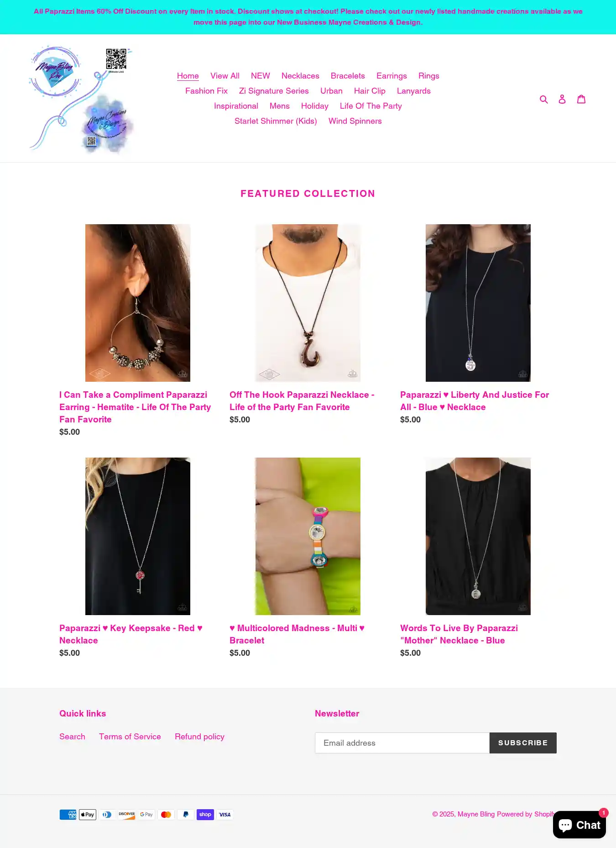
Task: Select the Zi Signature Series menu
Action: coord(274,91)
